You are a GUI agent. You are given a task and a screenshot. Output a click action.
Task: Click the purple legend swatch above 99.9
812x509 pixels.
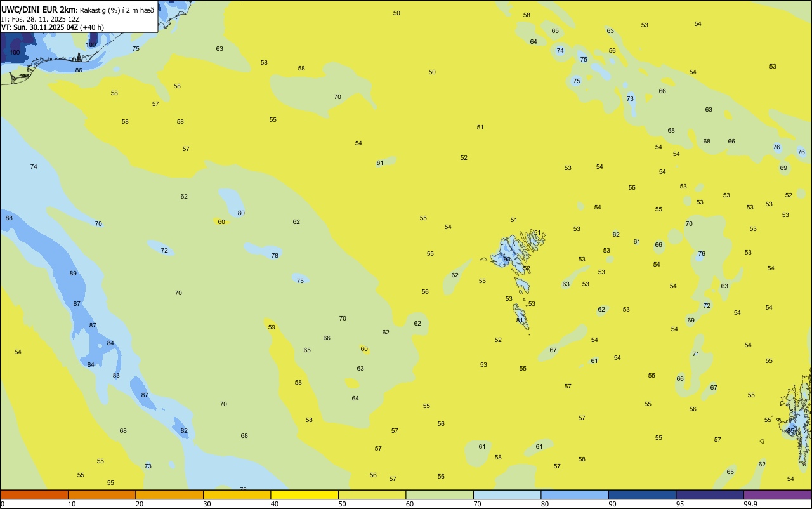pos(777,494)
